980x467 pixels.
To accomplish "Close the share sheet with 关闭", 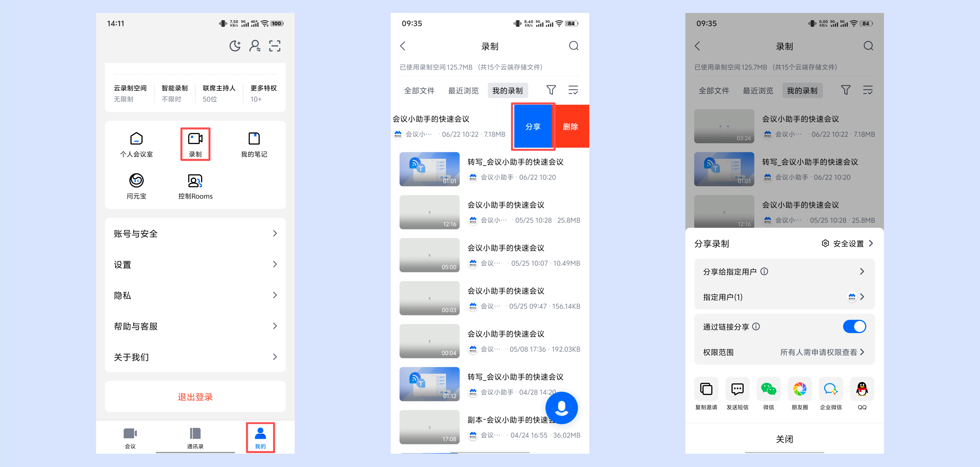I will click(x=784, y=439).
